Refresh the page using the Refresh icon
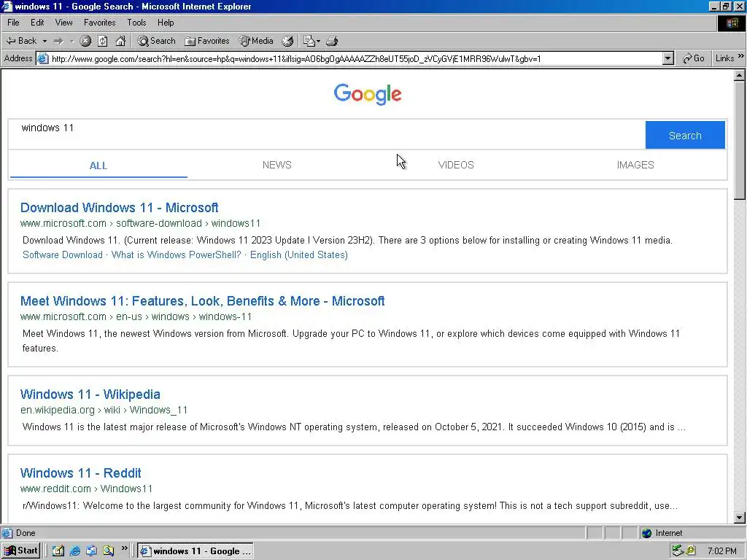This screenshot has height=560, width=747. 103,42
